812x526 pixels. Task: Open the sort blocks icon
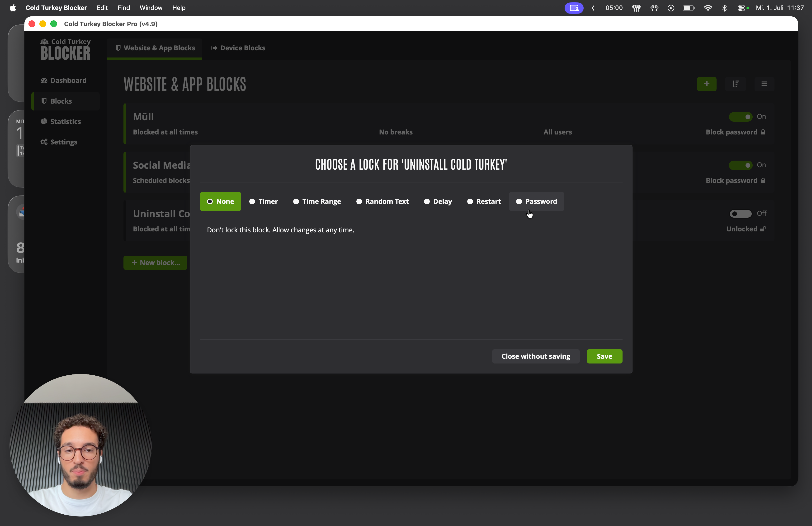735,84
